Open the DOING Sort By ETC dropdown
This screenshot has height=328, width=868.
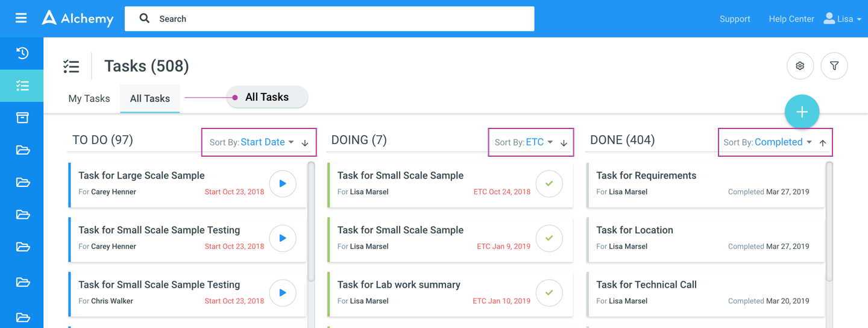pos(539,142)
